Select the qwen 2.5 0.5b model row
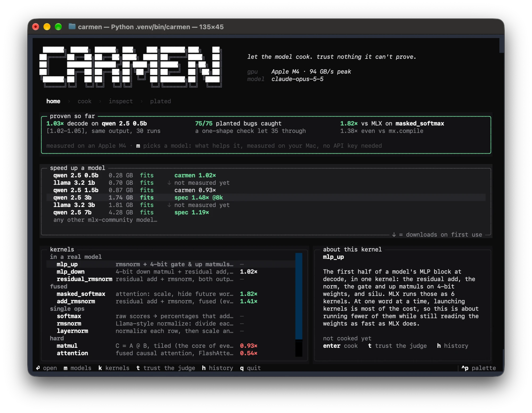 tap(266, 175)
